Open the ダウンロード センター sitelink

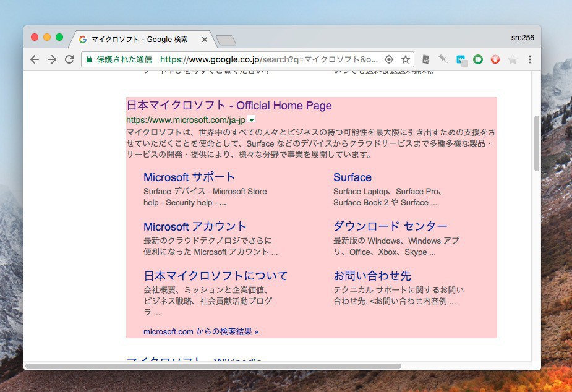[x=390, y=226]
